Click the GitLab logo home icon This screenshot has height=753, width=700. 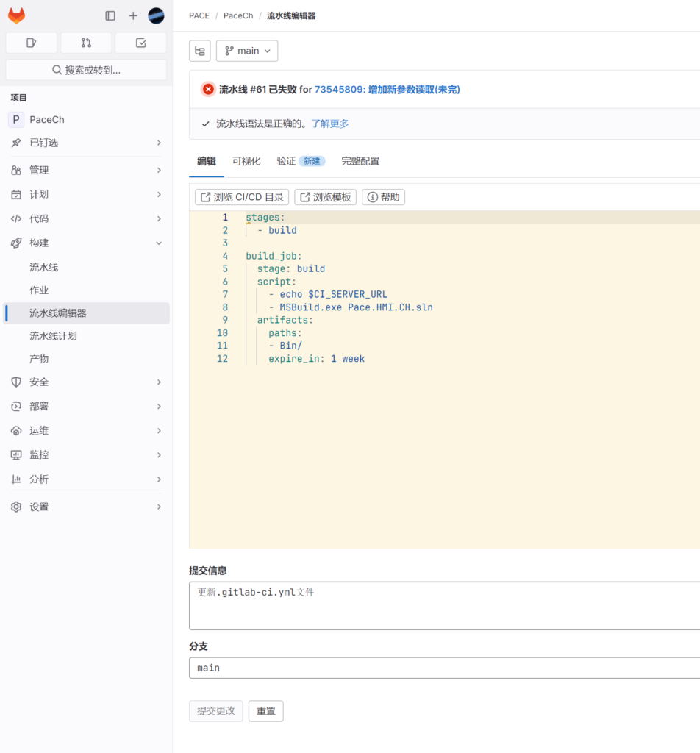16,15
